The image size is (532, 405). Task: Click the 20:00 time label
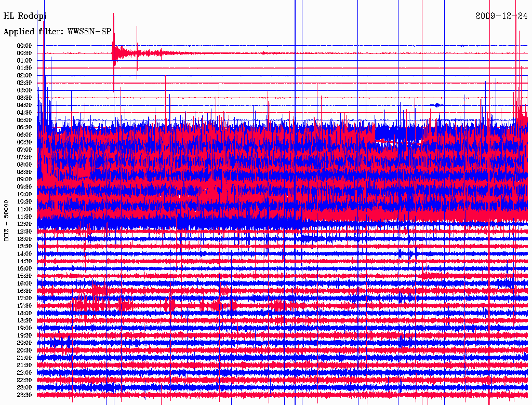(24, 343)
